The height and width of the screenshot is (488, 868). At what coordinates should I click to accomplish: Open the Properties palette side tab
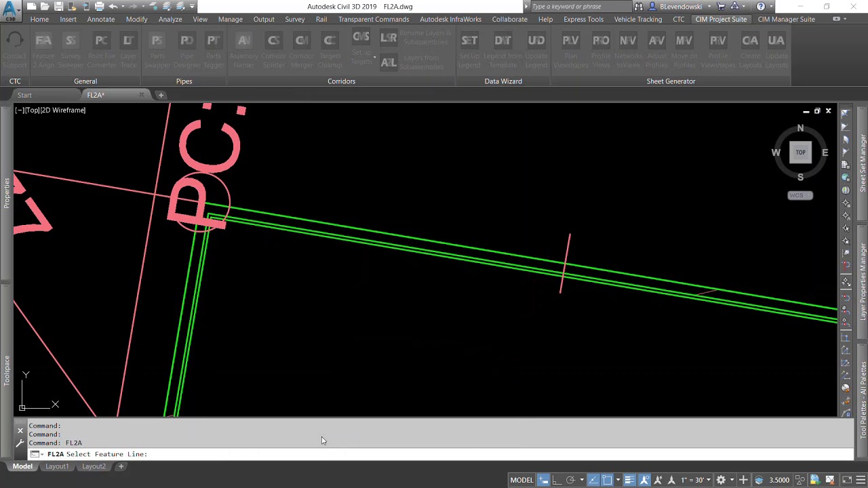click(x=7, y=192)
